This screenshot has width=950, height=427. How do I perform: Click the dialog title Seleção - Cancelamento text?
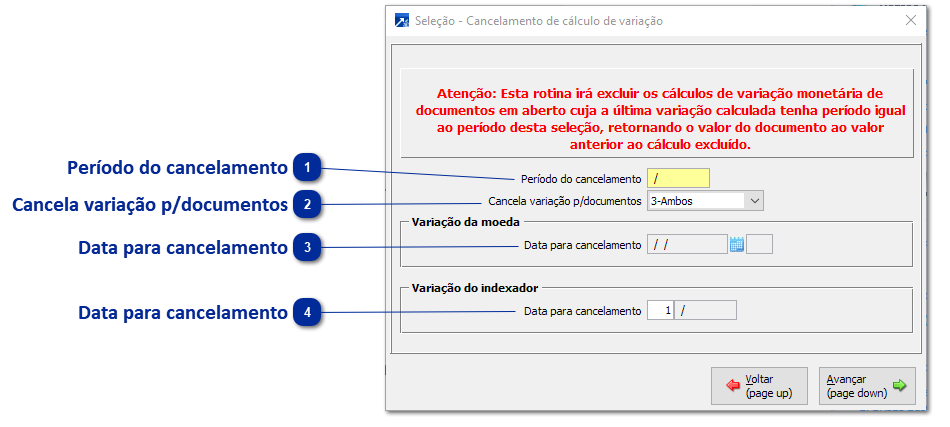click(539, 21)
